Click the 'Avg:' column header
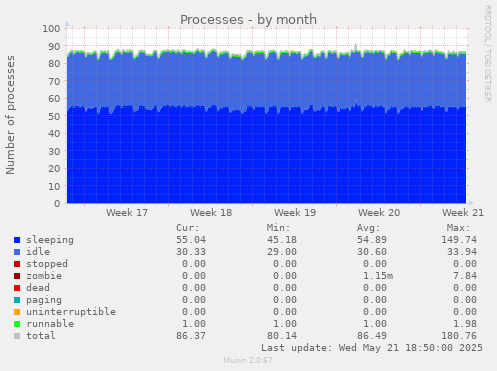Screen dimensions: 497x371 tap(369, 228)
